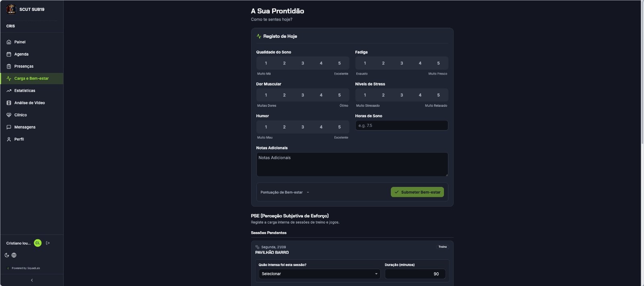Screen dimensions: 644x286
Task: Click the Carga e Bem-estar pulse icon
Action: [9, 79]
